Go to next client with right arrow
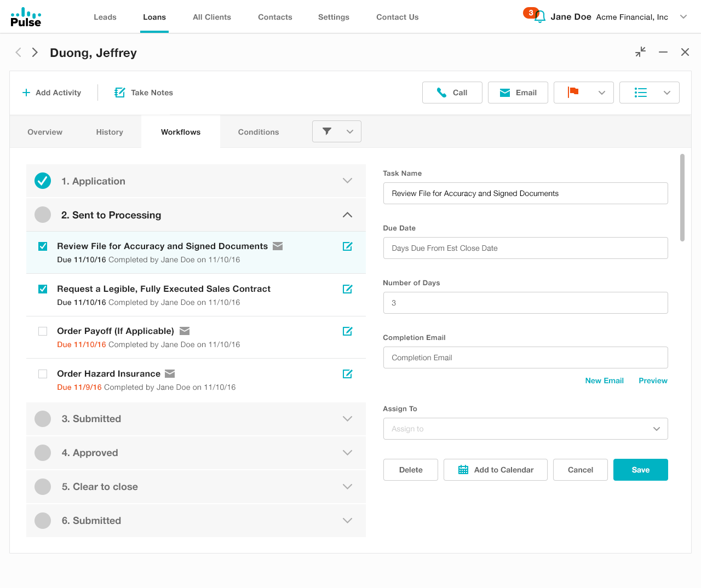The height and width of the screenshot is (588, 701). point(35,53)
